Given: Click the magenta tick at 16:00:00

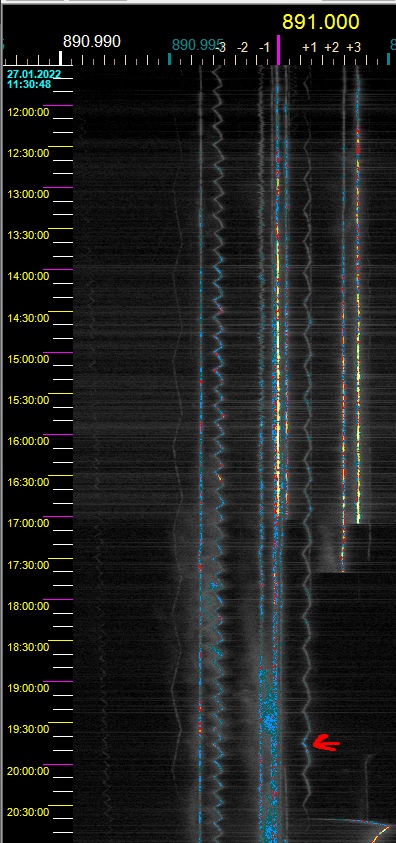Looking at the screenshot, I should [57, 434].
